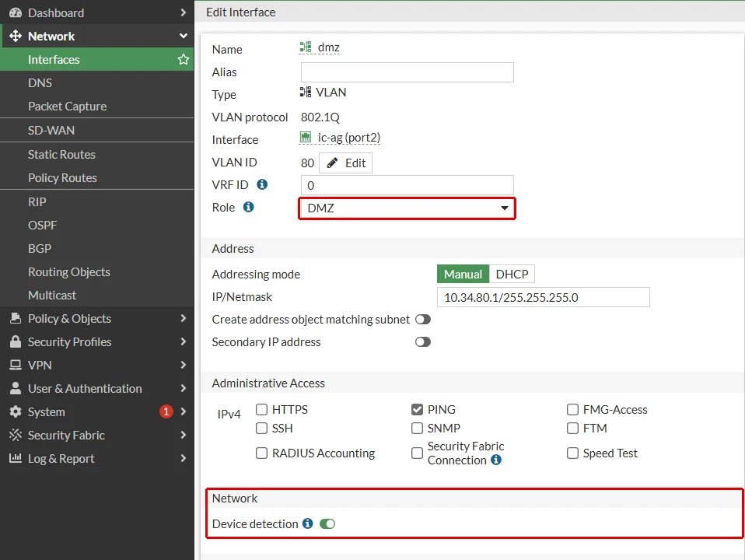This screenshot has width=745, height=560.
Task: Click the Policy & Objects document icon
Action: click(x=16, y=318)
